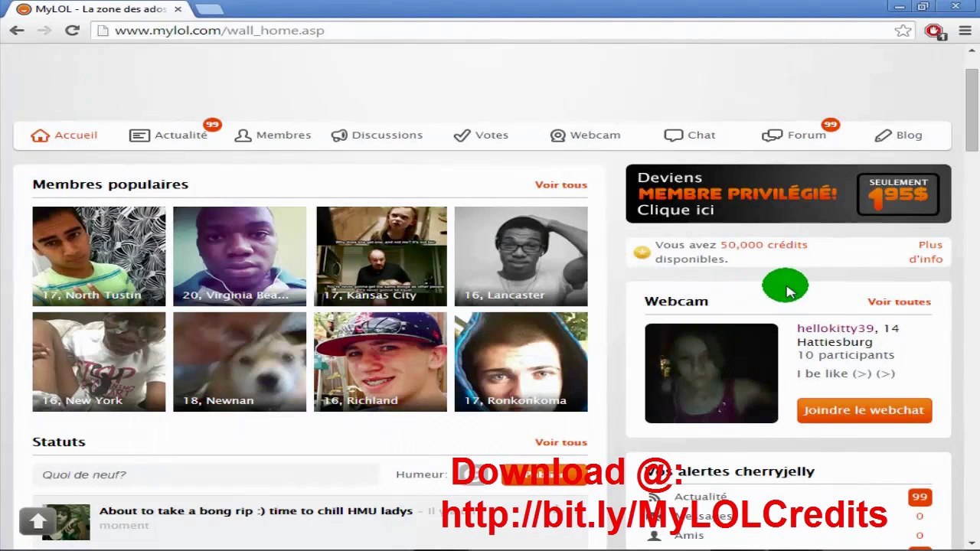Click the house icon for Accueil
Image resolution: width=980 pixels, height=551 pixels.
40,135
